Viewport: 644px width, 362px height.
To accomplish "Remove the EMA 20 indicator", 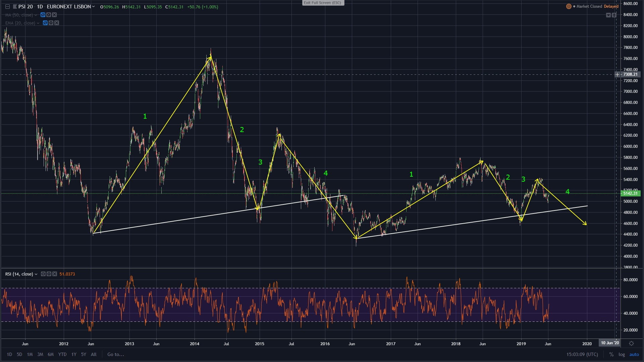I will tap(57, 23).
